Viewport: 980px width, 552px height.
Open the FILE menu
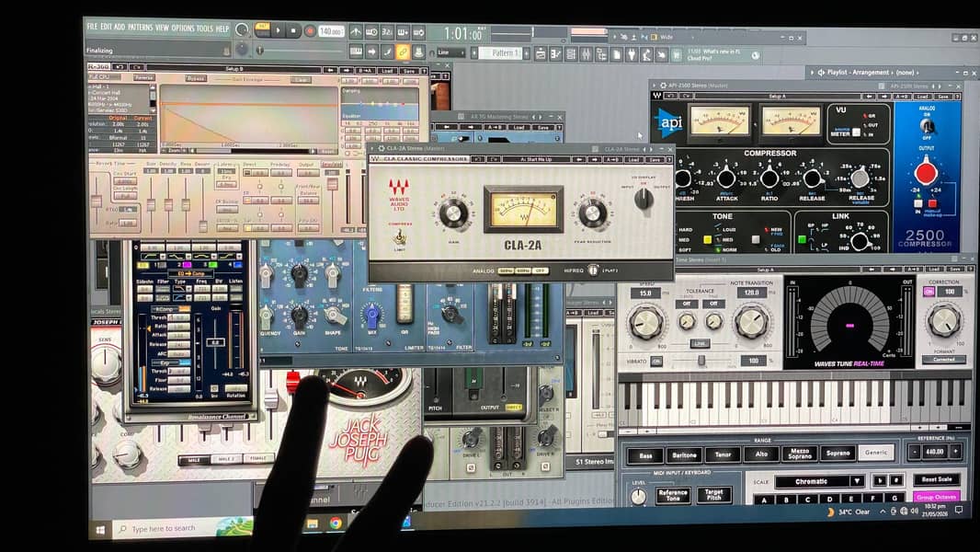[x=92, y=27]
